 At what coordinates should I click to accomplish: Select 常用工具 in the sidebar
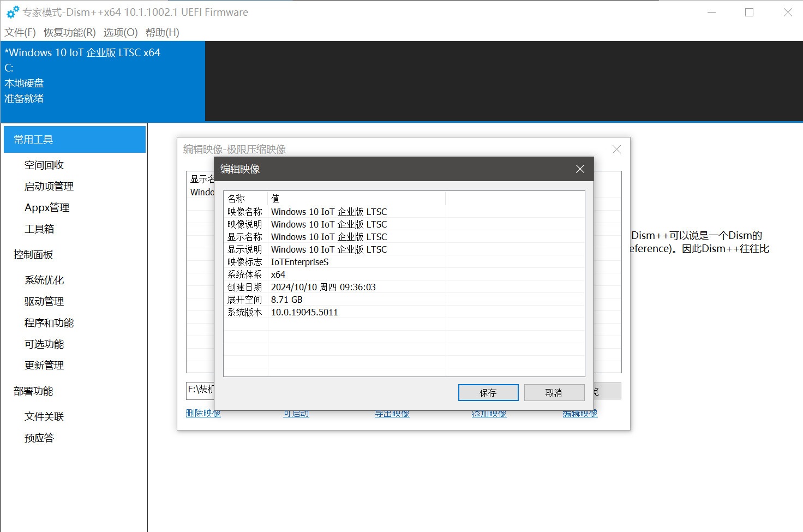click(74, 139)
